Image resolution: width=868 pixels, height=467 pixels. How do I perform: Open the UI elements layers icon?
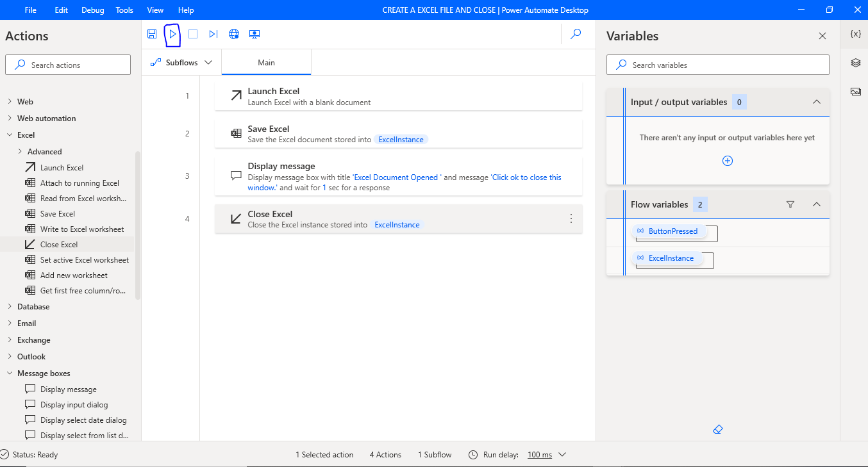coord(855,63)
